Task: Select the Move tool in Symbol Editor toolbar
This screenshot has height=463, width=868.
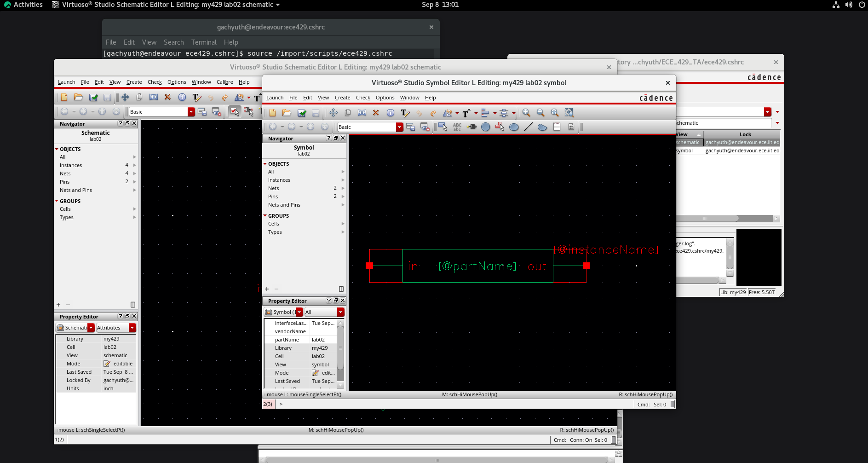Action: click(333, 113)
